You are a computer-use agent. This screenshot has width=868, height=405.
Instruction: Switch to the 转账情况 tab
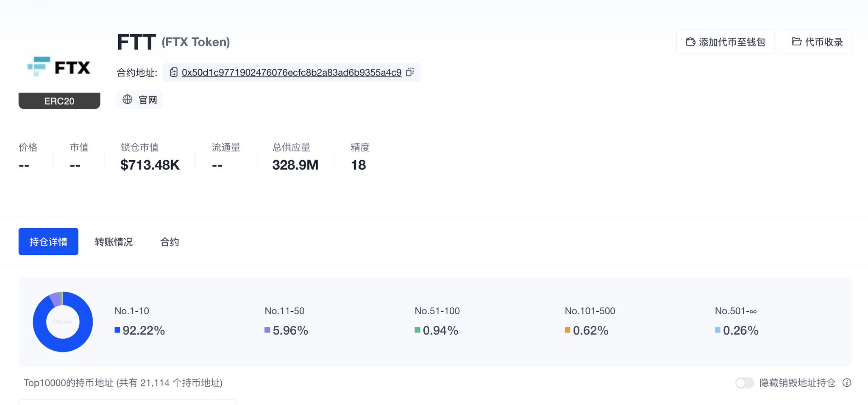[x=114, y=241]
